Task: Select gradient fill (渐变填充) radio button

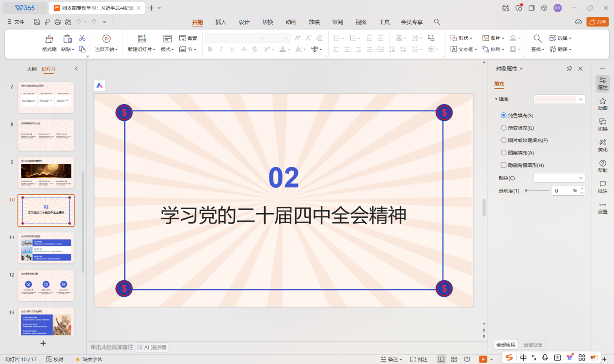Action: [504, 128]
